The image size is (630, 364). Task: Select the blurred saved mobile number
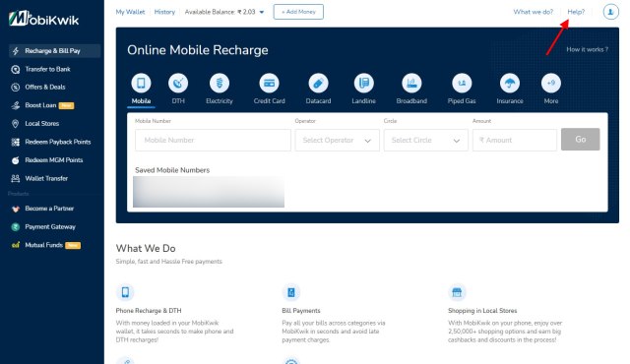click(209, 192)
